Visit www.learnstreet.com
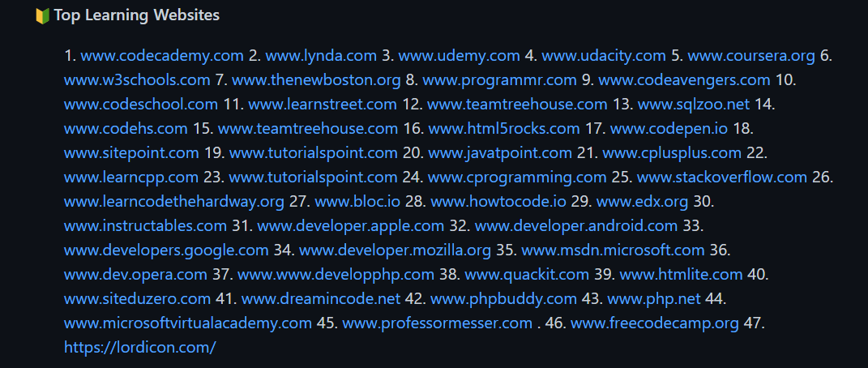This screenshot has height=368, width=868. point(323,104)
